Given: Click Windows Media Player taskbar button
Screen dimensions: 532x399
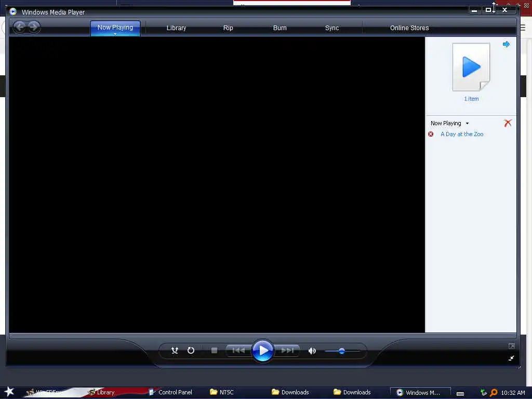Looking at the screenshot, I should point(420,393).
